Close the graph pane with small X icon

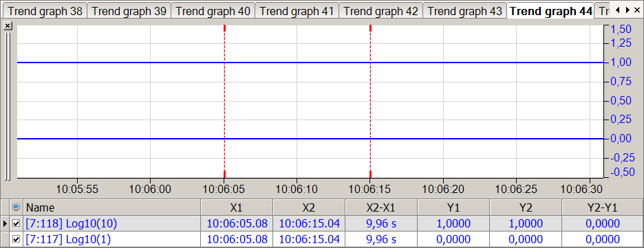(8, 26)
